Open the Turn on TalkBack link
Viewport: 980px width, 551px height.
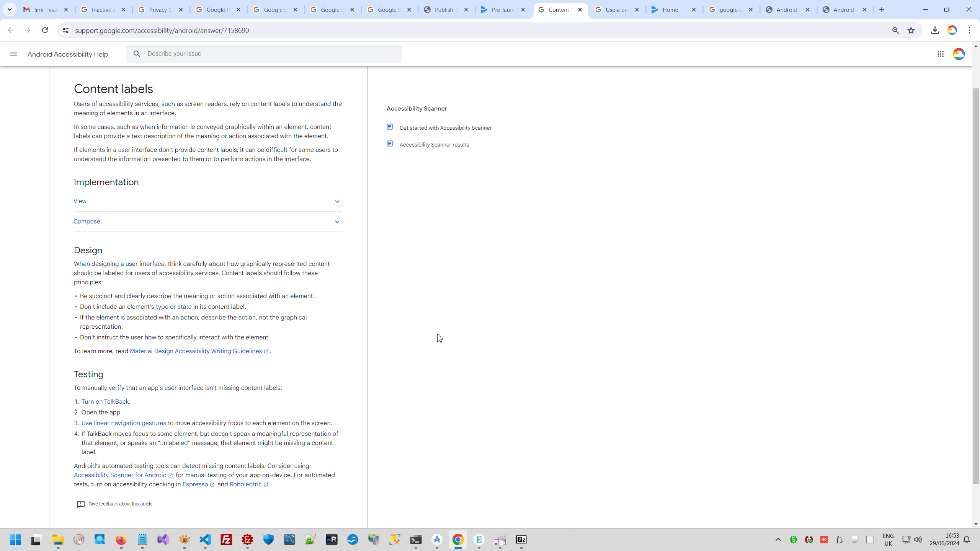[105, 401]
